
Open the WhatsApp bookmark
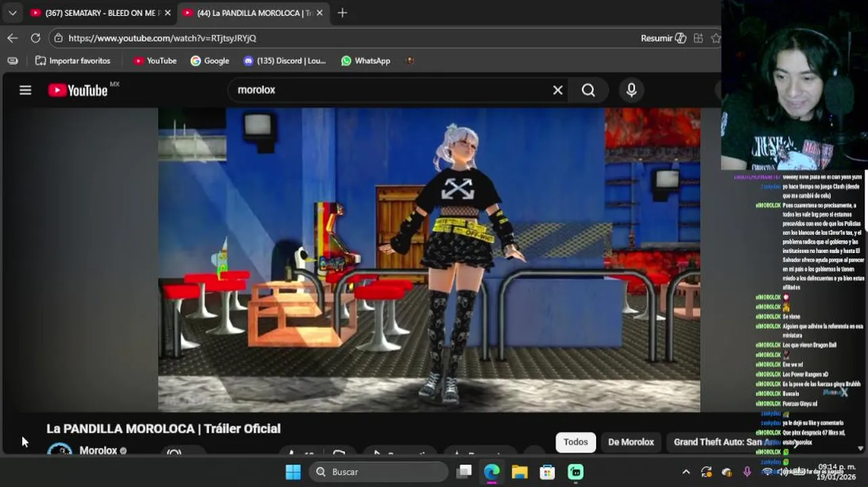coord(366,61)
